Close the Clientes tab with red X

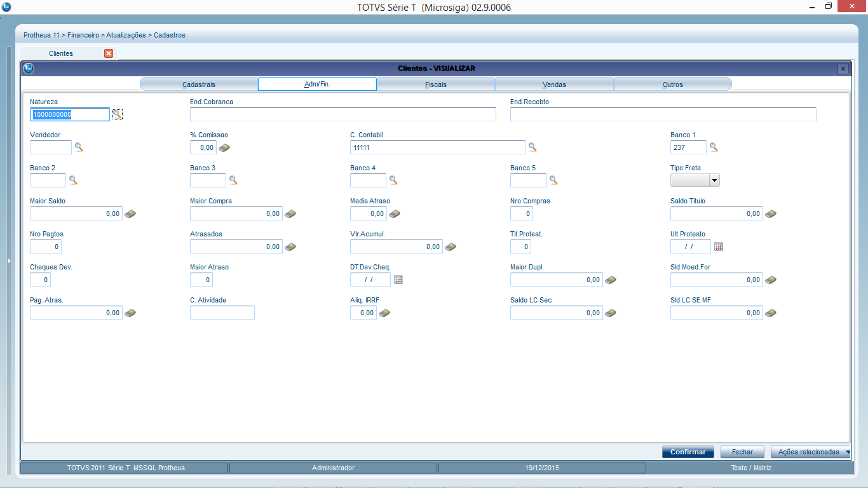click(x=109, y=53)
